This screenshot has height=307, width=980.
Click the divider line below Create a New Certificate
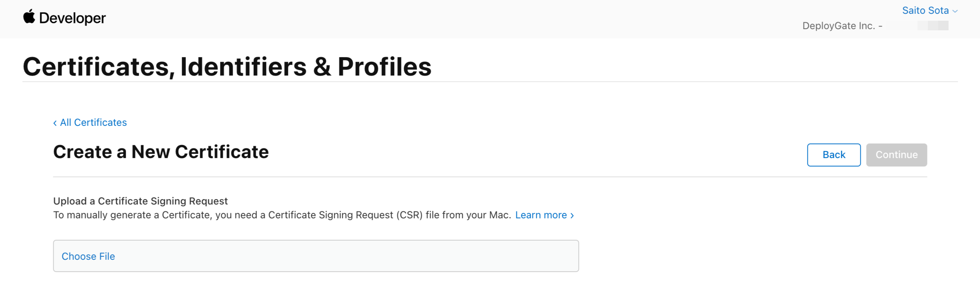click(490, 177)
